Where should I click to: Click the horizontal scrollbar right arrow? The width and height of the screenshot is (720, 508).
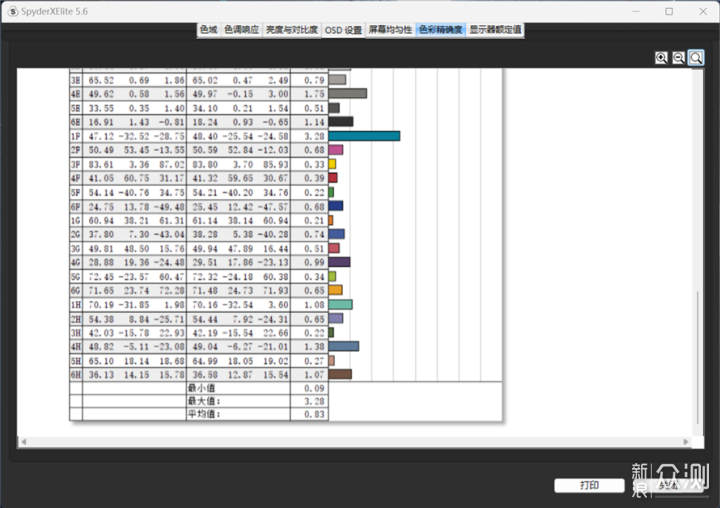(686, 442)
